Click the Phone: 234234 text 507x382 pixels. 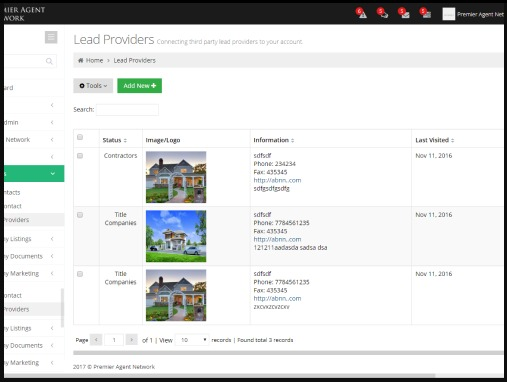click(x=274, y=164)
